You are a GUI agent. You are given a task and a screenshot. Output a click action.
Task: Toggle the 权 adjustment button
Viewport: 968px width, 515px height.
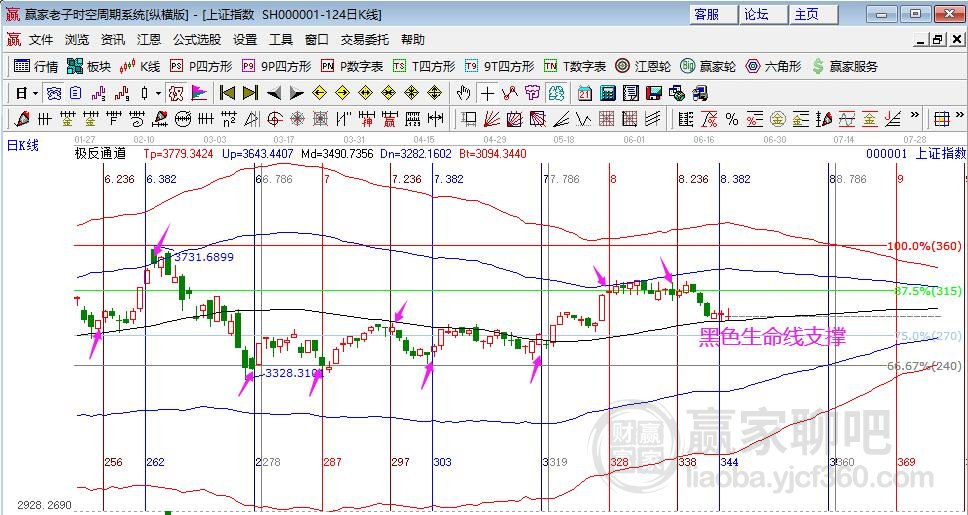pyautogui.click(x=176, y=94)
